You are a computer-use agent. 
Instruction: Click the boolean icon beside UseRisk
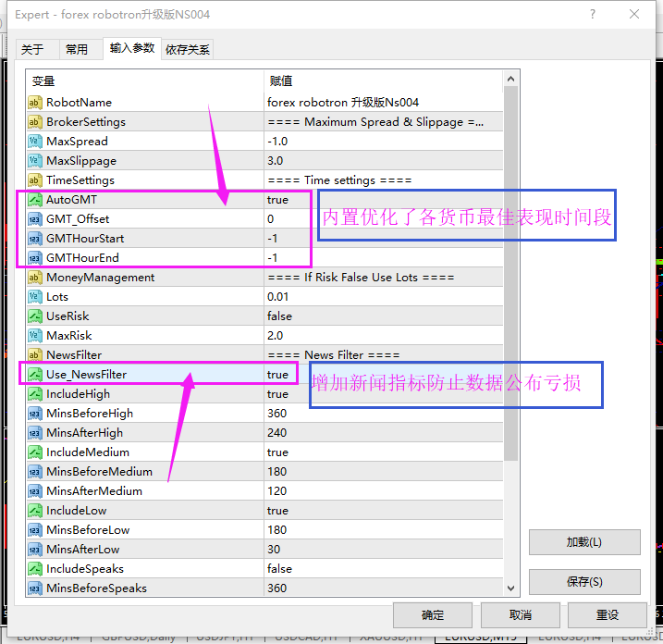pyautogui.click(x=34, y=316)
